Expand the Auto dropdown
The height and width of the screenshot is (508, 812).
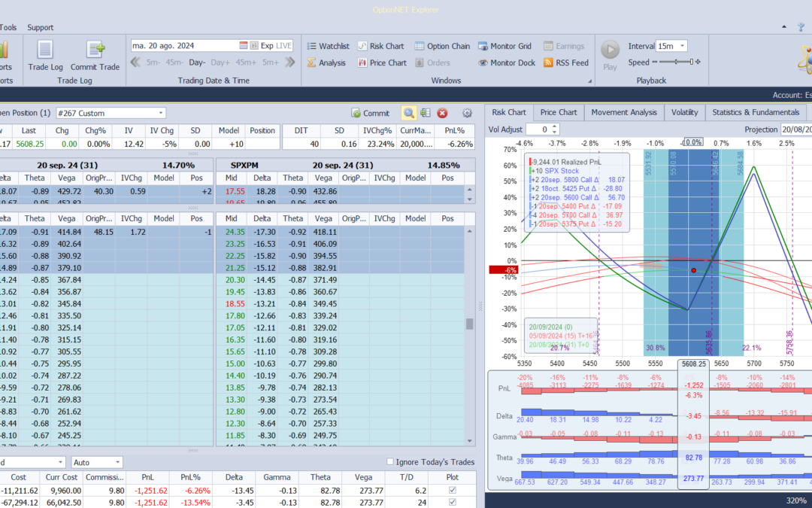(x=117, y=462)
